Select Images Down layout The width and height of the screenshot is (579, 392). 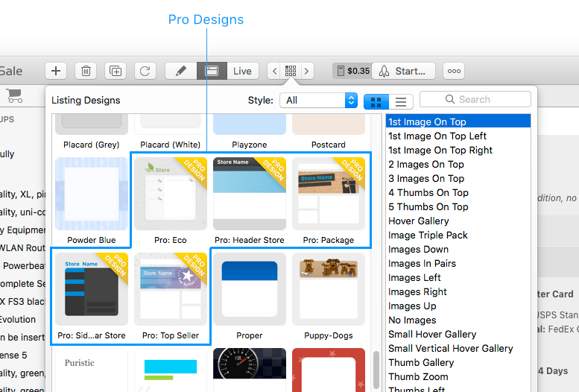pos(458,250)
